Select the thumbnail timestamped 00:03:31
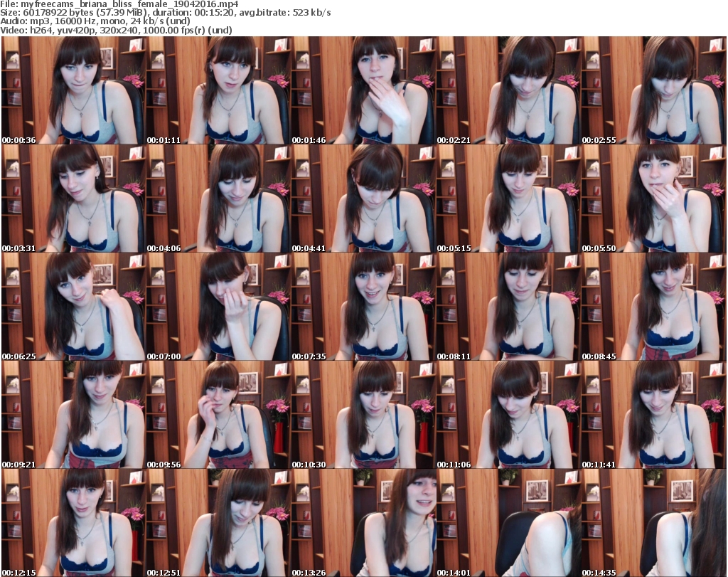Image resolution: width=728 pixels, height=577 pixels. pyautogui.click(x=73, y=198)
